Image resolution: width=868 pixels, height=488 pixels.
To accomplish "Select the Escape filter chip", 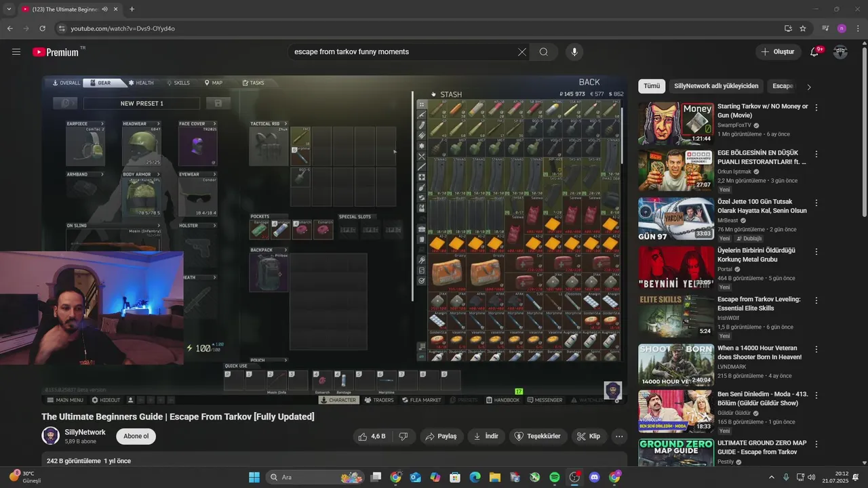I will pos(783,86).
